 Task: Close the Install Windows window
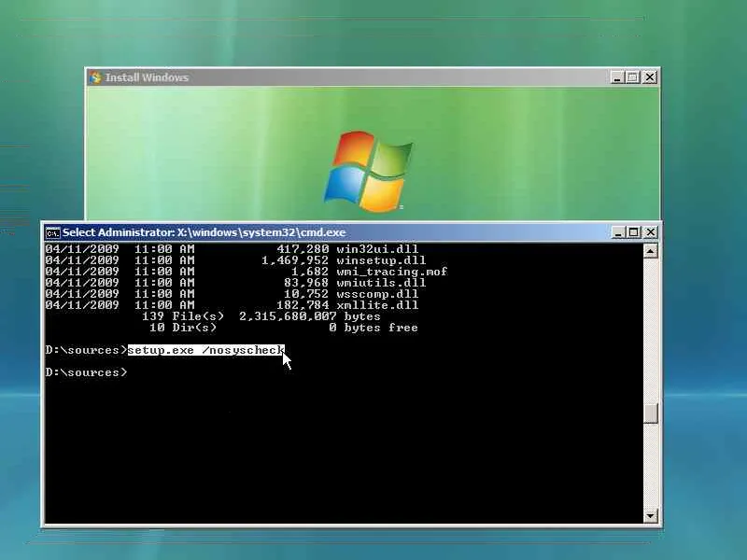(x=650, y=77)
